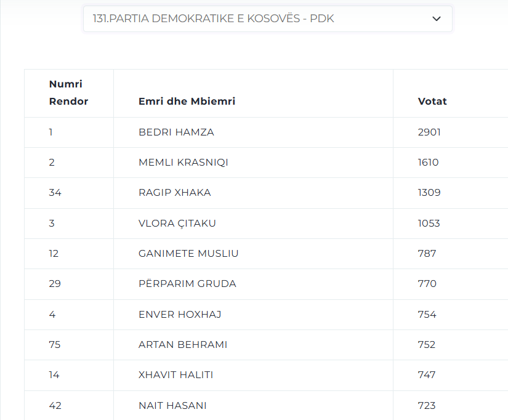
Task: Select the PËRPARIM GRUDA row
Action: coord(266,284)
